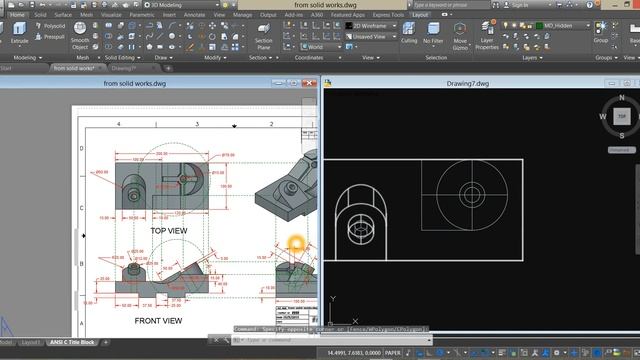Image resolution: width=640 pixels, height=360 pixels.
Task: Open the Annotate ribbon tab
Action: [194, 15]
